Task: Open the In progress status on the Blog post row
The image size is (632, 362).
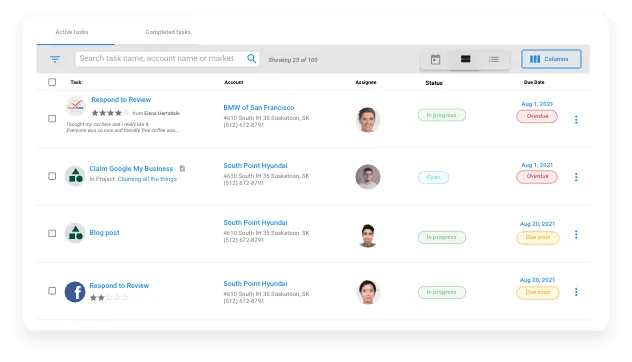Action: [441, 237]
